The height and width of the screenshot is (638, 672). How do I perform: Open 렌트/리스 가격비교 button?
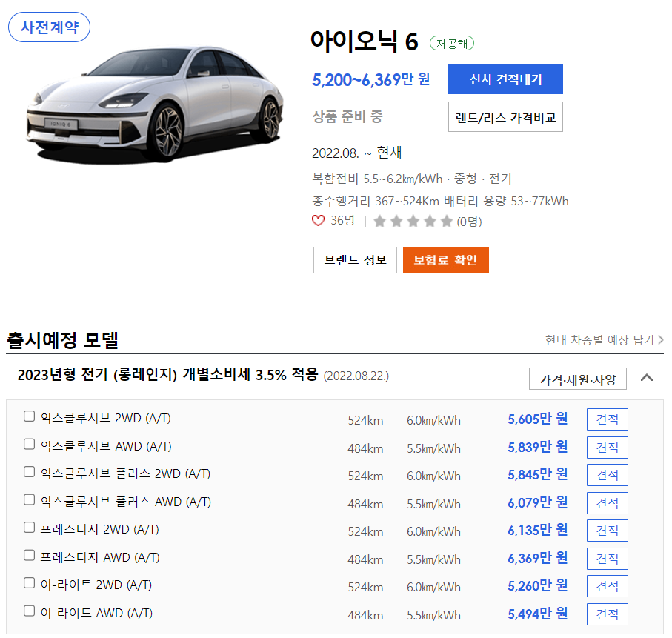click(505, 116)
